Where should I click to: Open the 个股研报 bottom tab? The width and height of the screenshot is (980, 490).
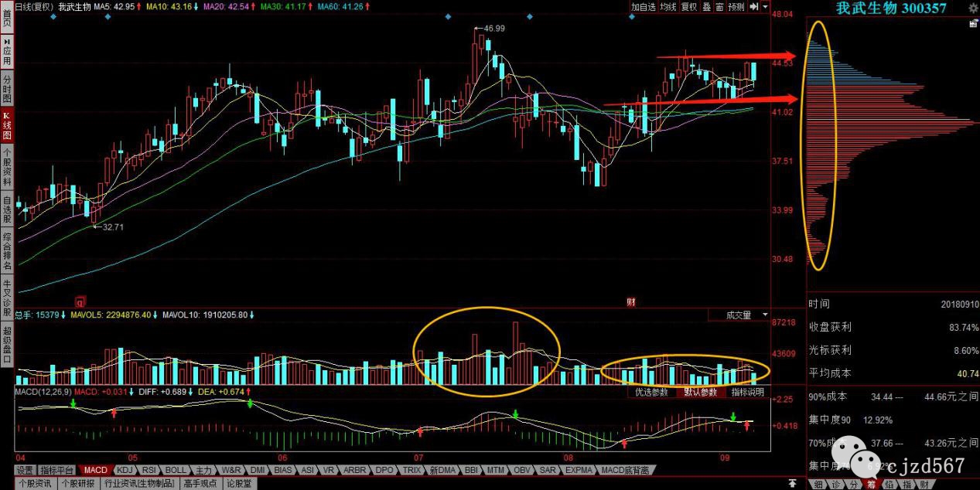[79, 484]
